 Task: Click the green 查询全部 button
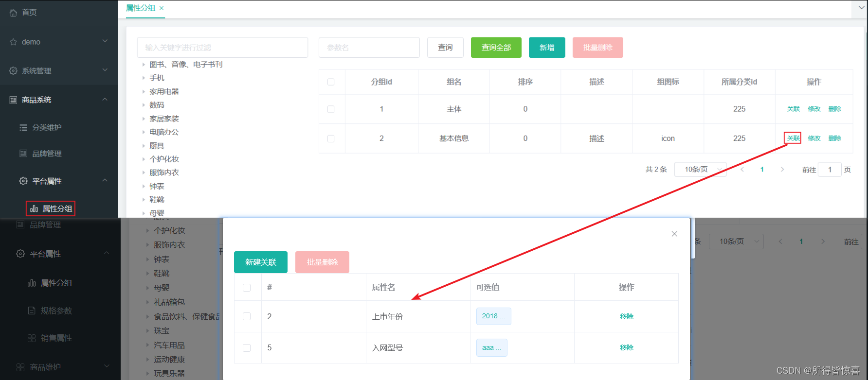click(x=496, y=48)
